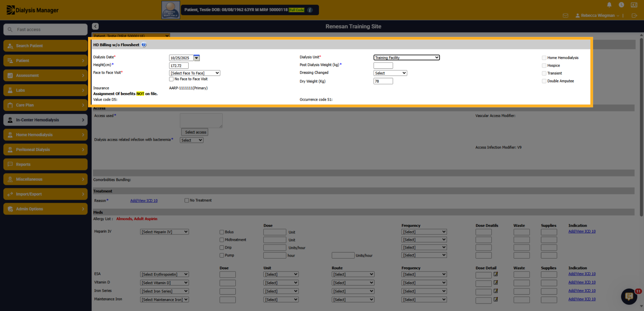This screenshot has width=644, height=311.
Task: Open Search Patient menu
Action: tap(45, 46)
